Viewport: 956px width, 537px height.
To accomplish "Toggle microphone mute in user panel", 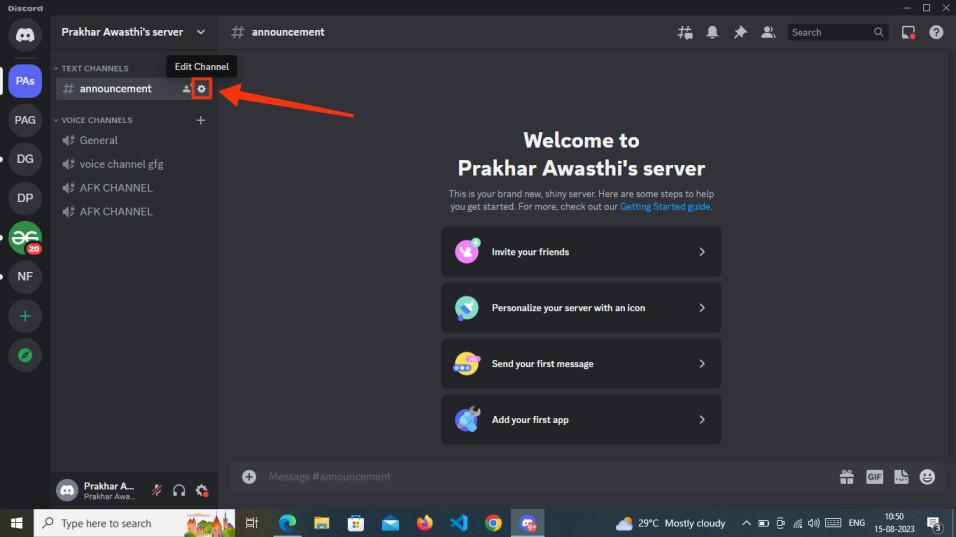I will [157, 490].
